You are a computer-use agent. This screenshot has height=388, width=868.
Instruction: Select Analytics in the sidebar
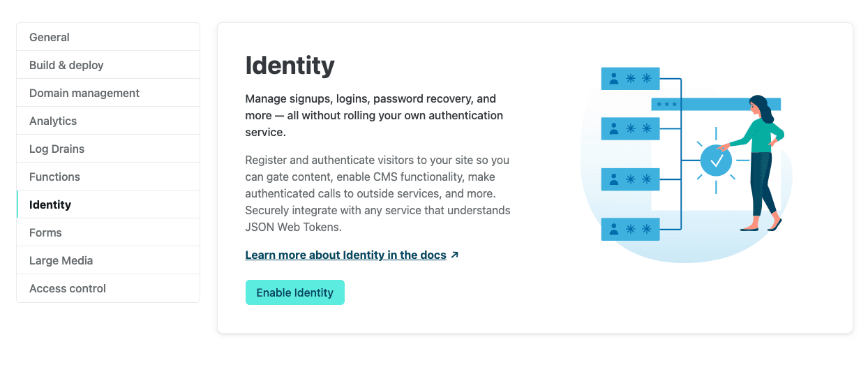click(x=108, y=121)
